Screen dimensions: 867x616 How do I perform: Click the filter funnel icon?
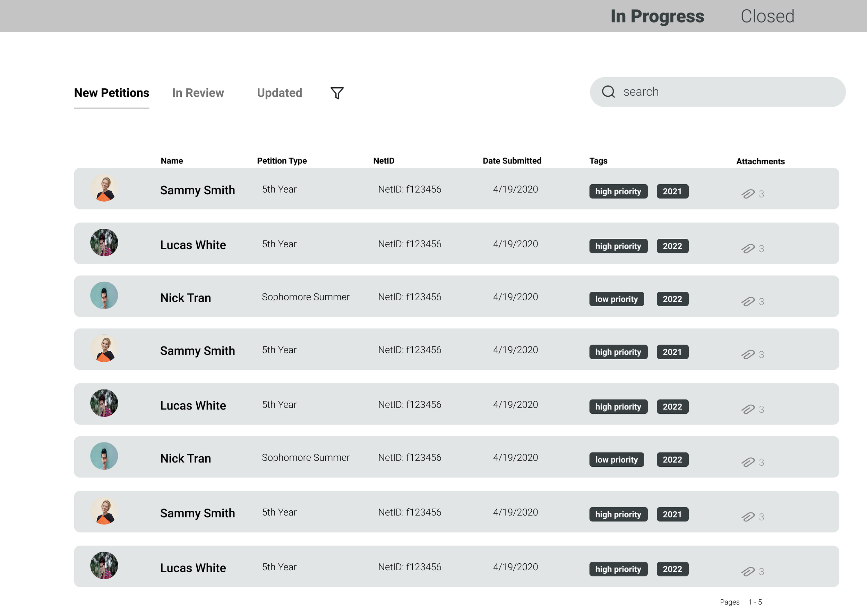click(x=337, y=93)
